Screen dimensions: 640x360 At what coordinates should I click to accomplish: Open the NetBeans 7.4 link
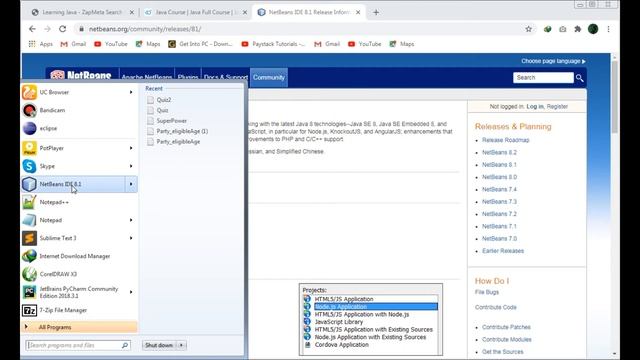point(499,189)
